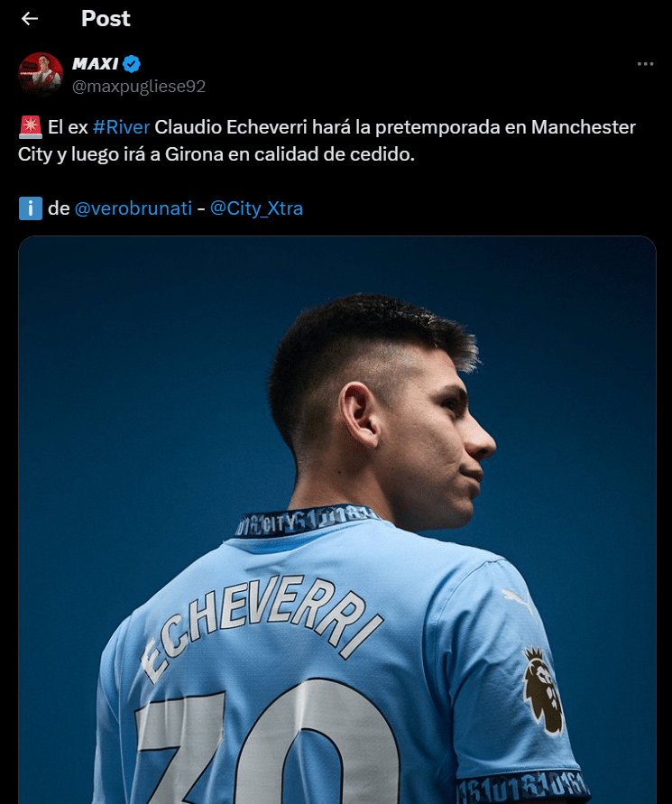Click the @maxpugliese92 handle
The height and width of the screenshot is (804, 672).
(139, 86)
